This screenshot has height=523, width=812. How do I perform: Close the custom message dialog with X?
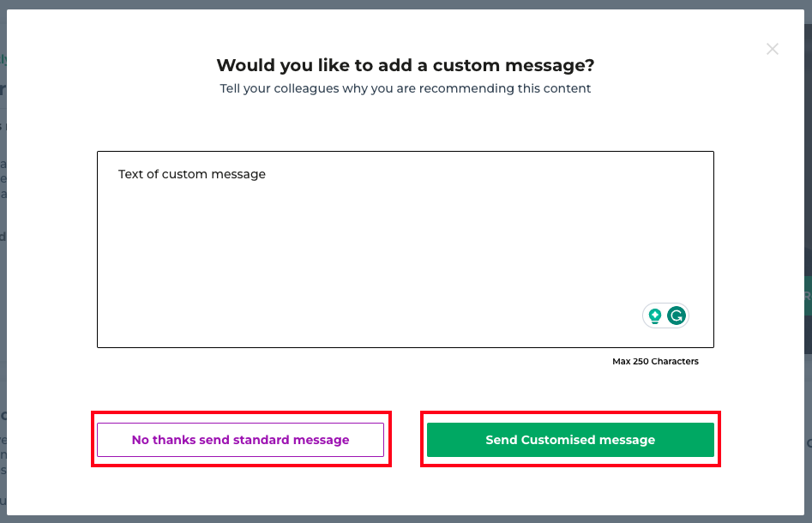772,49
